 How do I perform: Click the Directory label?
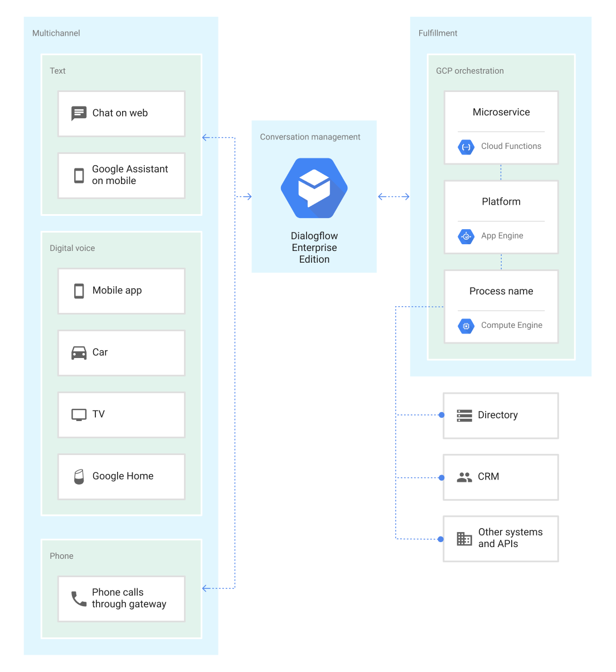(498, 415)
